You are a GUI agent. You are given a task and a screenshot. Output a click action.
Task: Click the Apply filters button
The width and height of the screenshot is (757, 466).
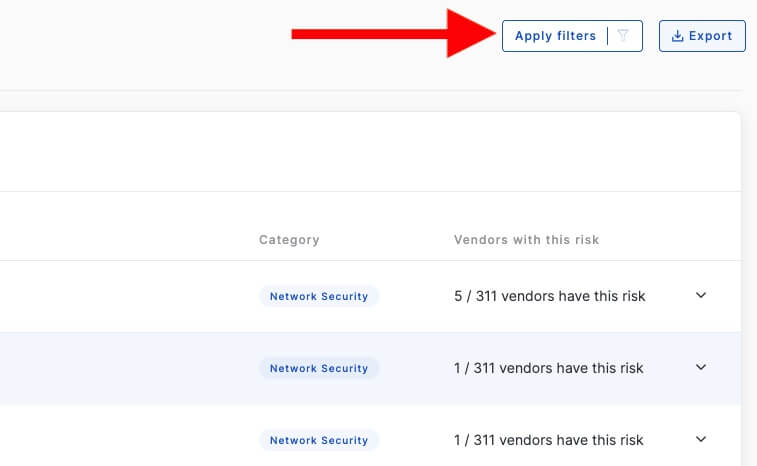pos(572,36)
